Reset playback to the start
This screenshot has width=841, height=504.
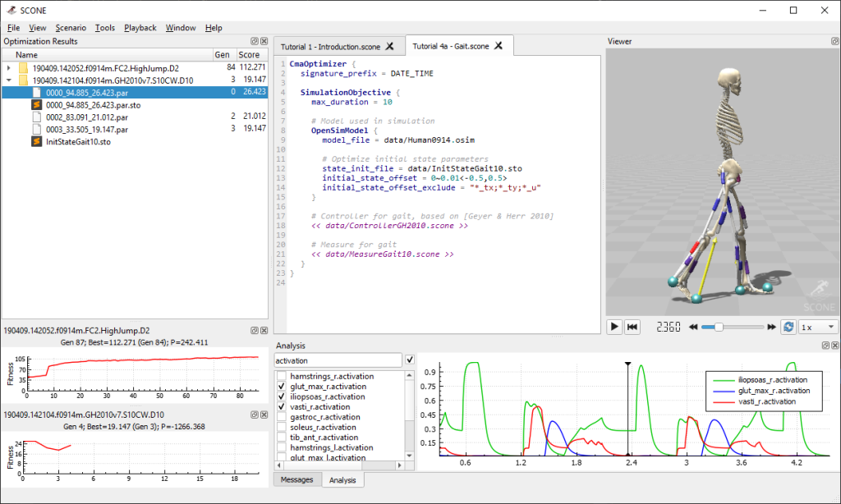coord(632,327)
